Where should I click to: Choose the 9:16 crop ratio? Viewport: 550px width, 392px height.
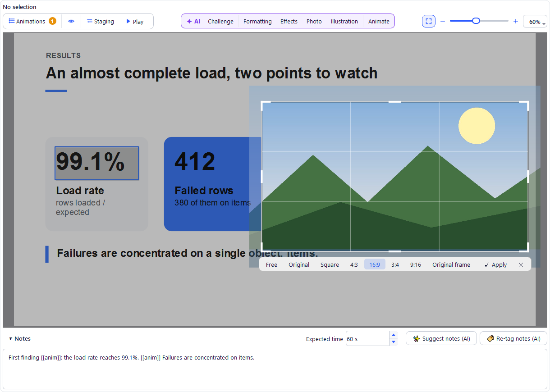coord(416,264)
